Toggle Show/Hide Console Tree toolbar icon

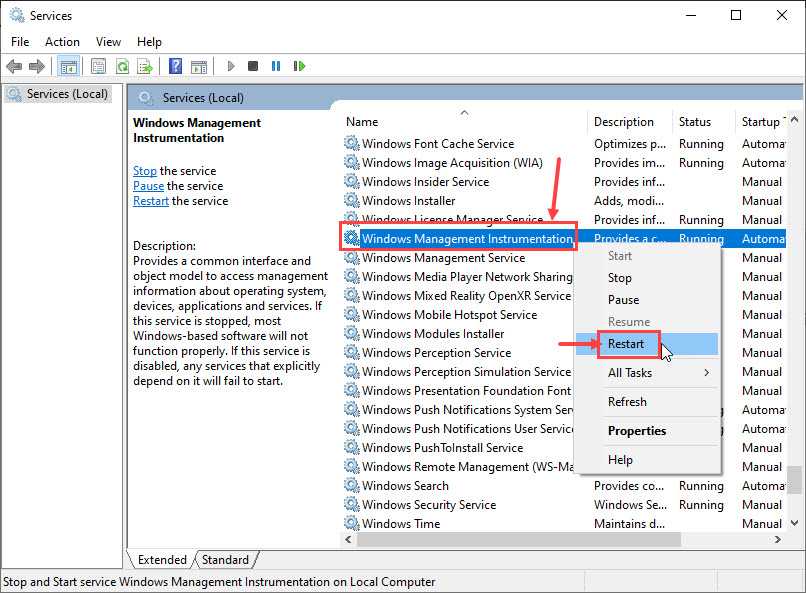pos(68,66)
